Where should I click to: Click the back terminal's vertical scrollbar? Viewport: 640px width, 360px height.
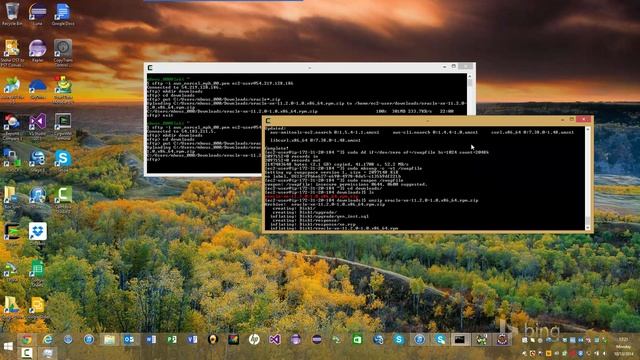[x=470, y=95]
